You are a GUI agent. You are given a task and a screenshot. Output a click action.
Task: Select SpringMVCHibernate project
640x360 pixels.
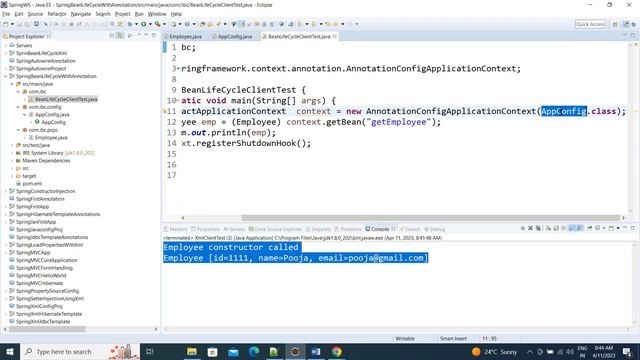point(39,283)
